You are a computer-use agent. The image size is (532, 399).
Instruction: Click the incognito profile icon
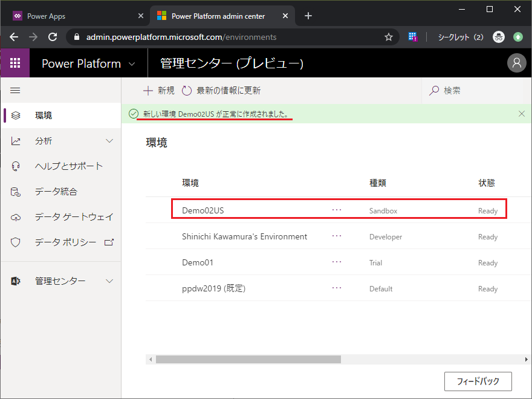coord(498,37)
